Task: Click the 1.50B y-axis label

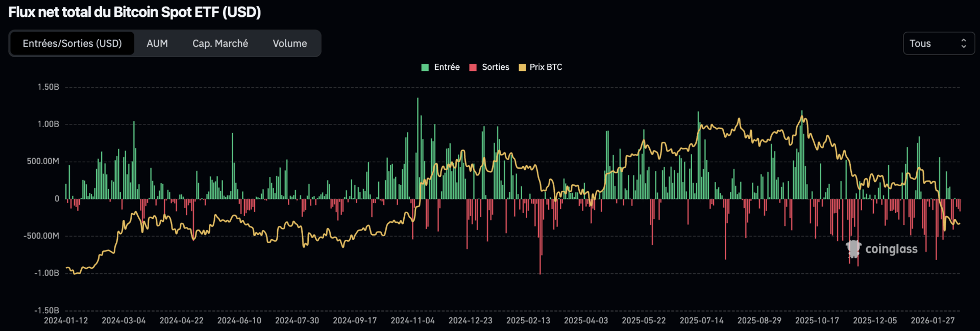Action: tap(48, 87)
